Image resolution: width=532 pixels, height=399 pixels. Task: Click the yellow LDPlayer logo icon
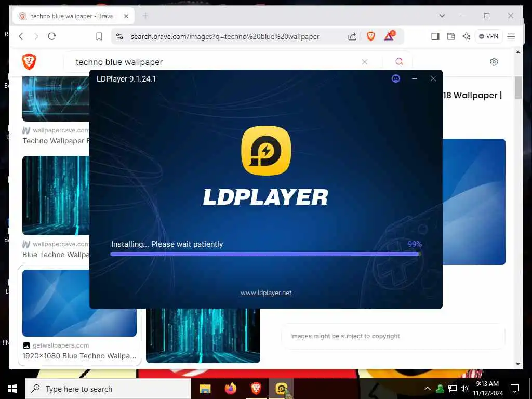(266, 151)
